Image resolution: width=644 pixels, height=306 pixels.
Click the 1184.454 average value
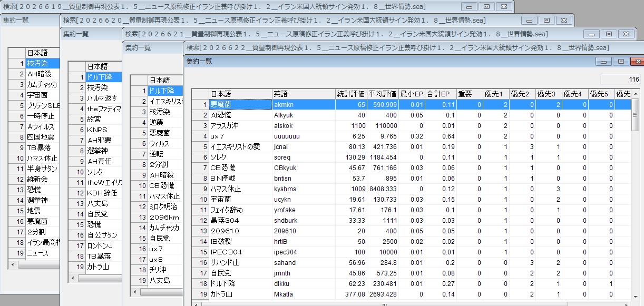383,157
